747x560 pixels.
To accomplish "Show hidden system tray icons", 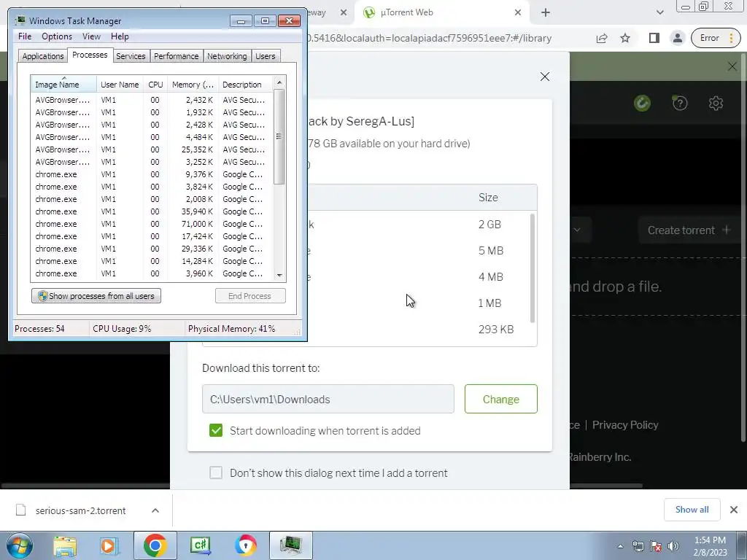I will coord(620,546).
